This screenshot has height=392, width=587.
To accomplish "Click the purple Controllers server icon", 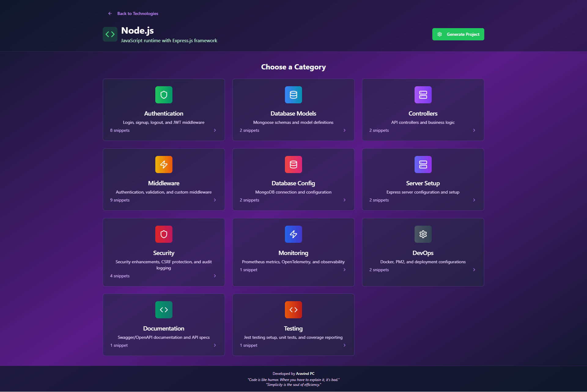I will pos(423,95).
